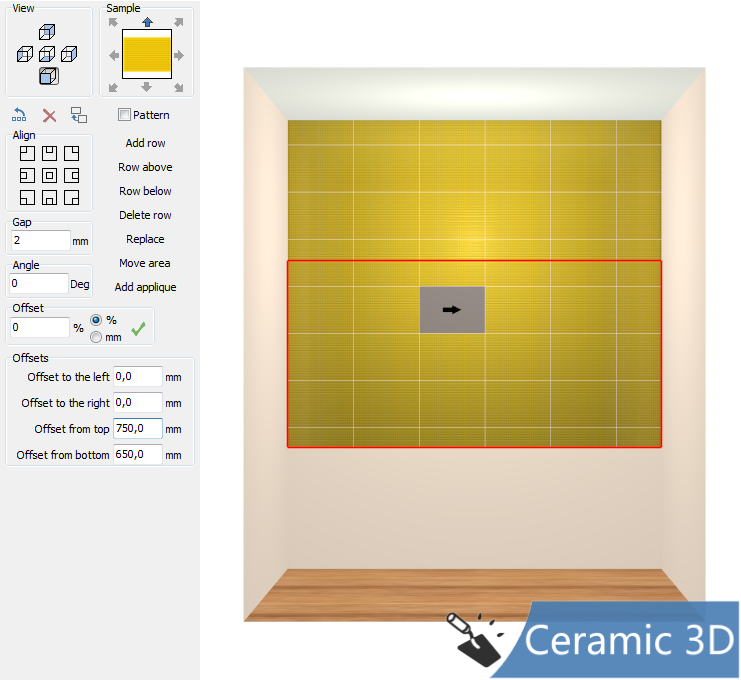Click the red X delete icon
This screenshot has height=680, width=741.
(x=49, y=115)
